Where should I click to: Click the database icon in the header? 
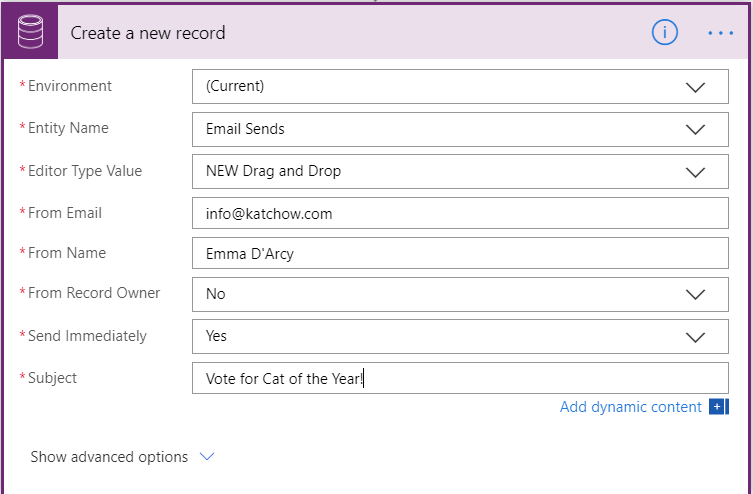click(x=29, y=32)
